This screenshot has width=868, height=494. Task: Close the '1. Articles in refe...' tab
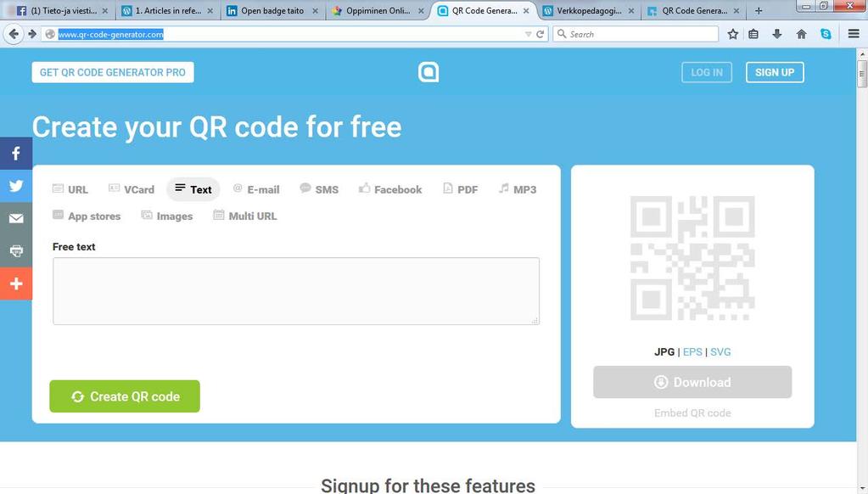pyautogui.click(x=210, y=10)
